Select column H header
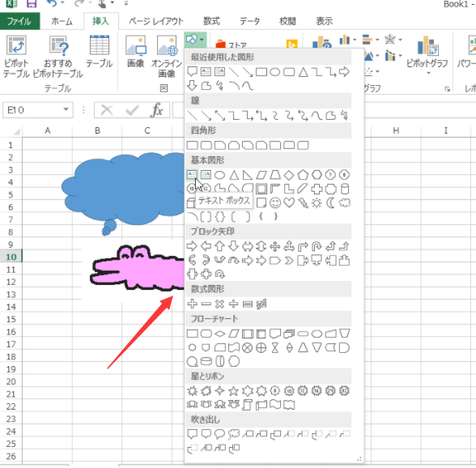 point(396,130)
